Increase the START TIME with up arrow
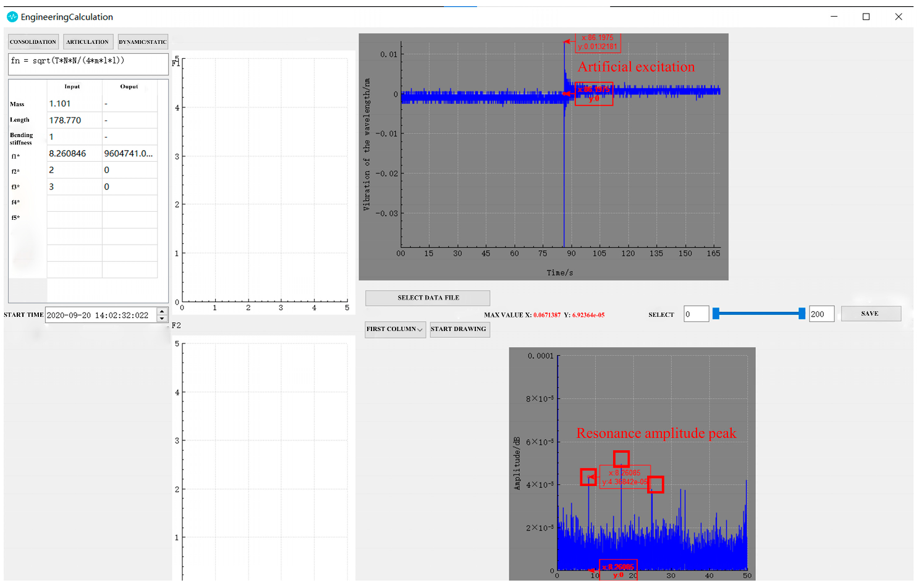The width and height of the screenshot is (919, 588). [x=162, y=311]
